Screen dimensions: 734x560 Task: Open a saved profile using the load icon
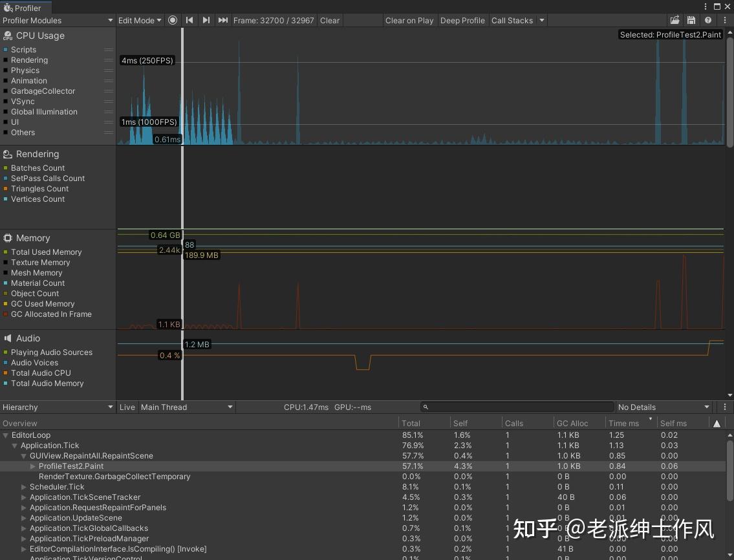[675, 20]
